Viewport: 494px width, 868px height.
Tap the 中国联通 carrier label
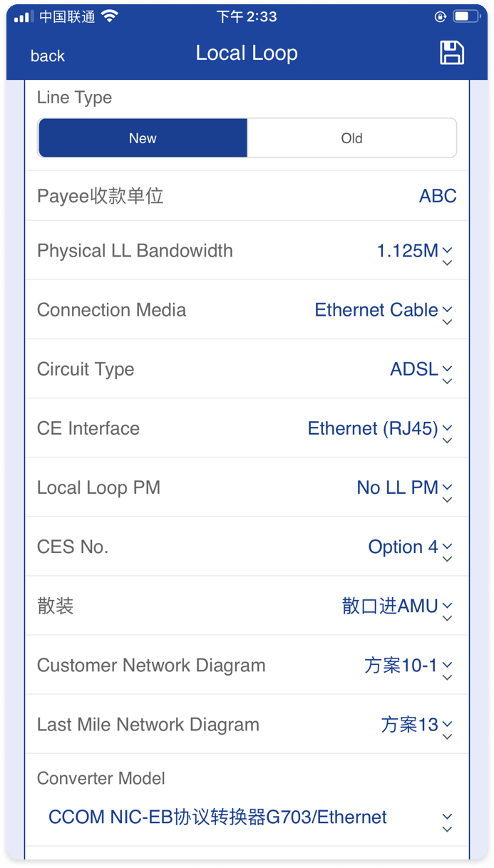(66, 16)
